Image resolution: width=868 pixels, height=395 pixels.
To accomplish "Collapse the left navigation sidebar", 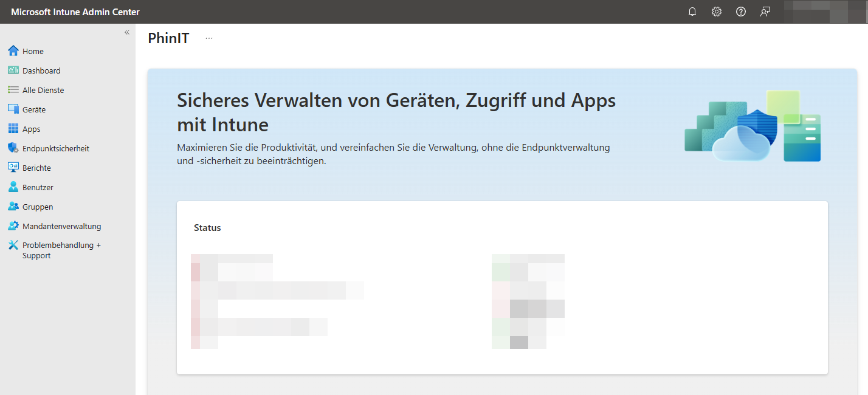I will click(x=127, y=32).
